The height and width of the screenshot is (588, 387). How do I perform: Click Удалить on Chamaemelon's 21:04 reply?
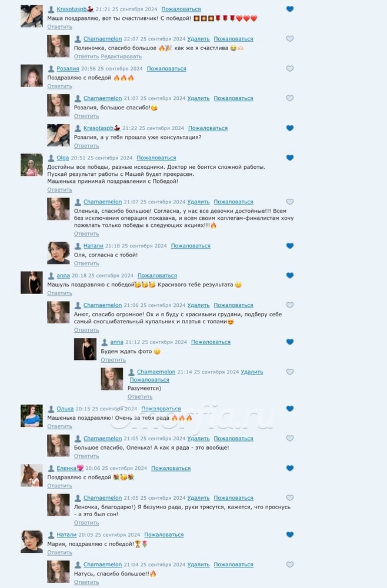[x=198, y=564]
